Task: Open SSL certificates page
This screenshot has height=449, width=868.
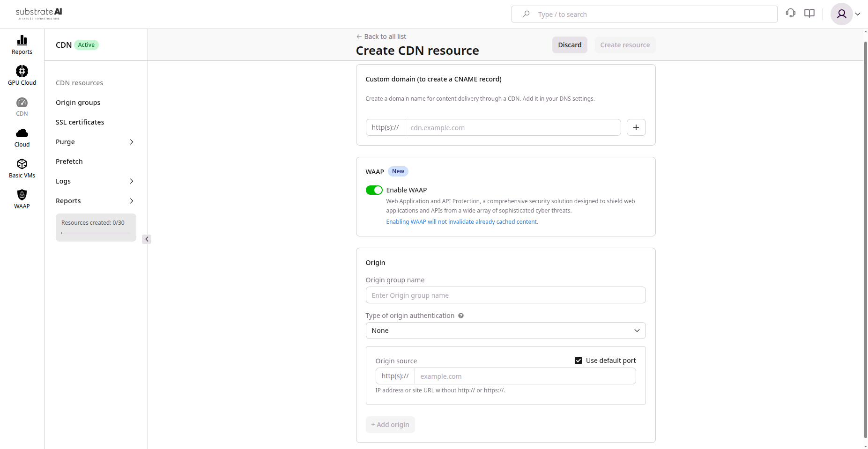Action: (80, 122)
